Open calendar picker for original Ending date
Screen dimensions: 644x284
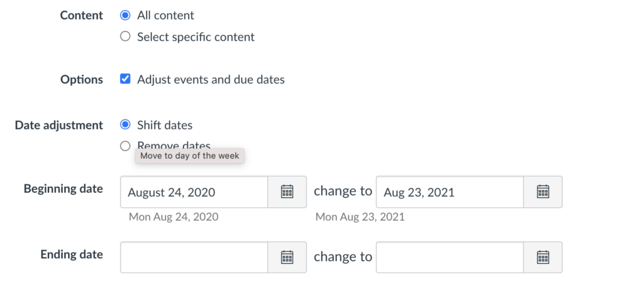pyautogui.click(x=287, y=257)
